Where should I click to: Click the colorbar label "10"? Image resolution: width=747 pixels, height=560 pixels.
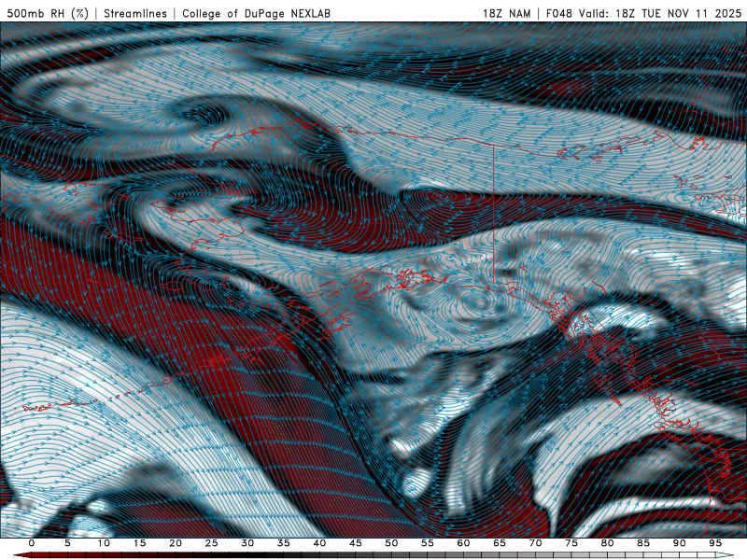(x=104, y=543)
